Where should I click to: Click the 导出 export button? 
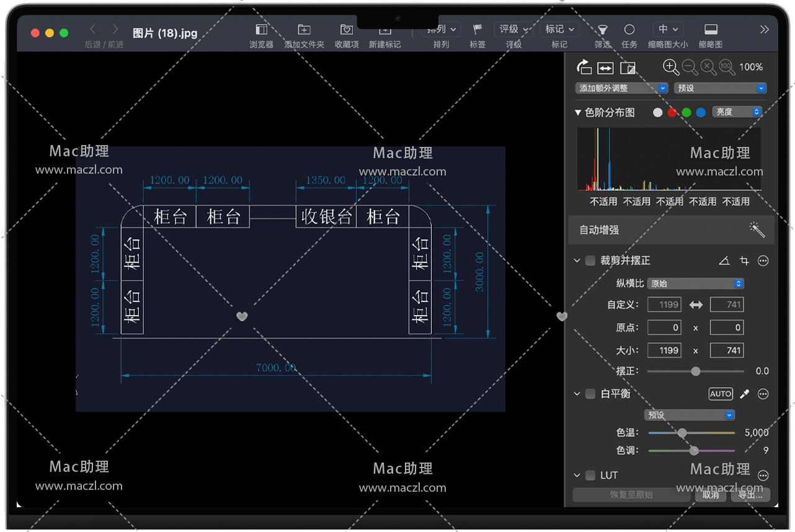click(x=750, y=495)
